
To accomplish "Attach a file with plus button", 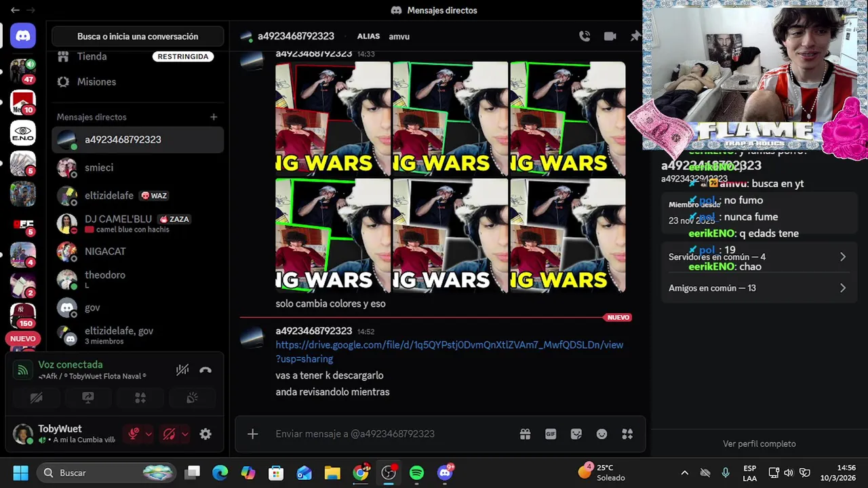I will 252,434.
